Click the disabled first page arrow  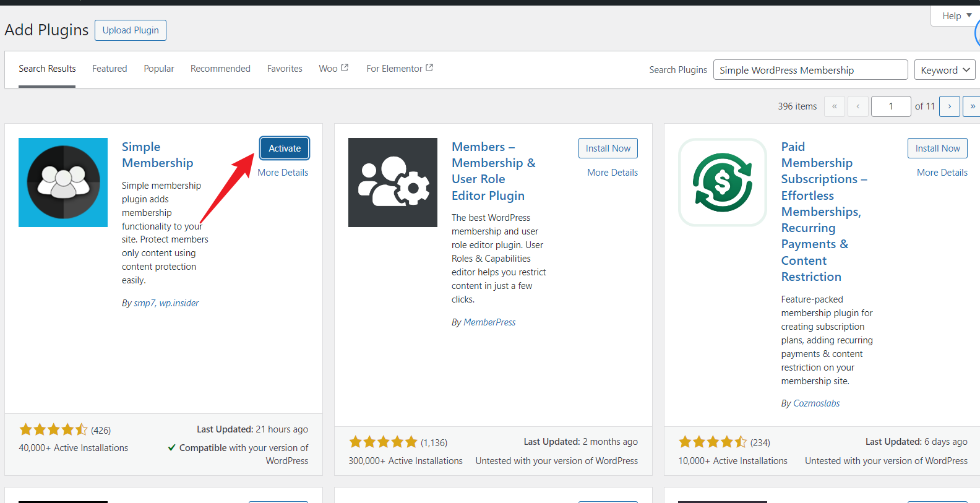tap(835, 106)
